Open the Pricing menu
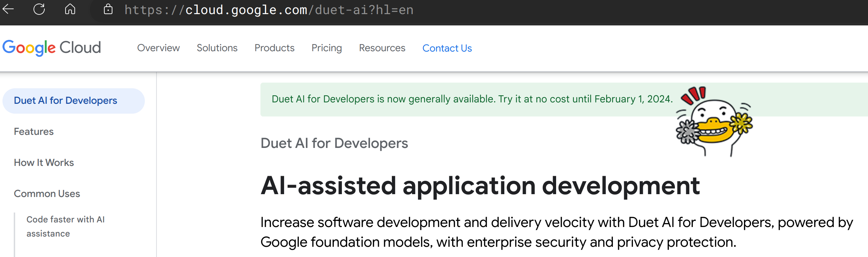 click(327, 48)
